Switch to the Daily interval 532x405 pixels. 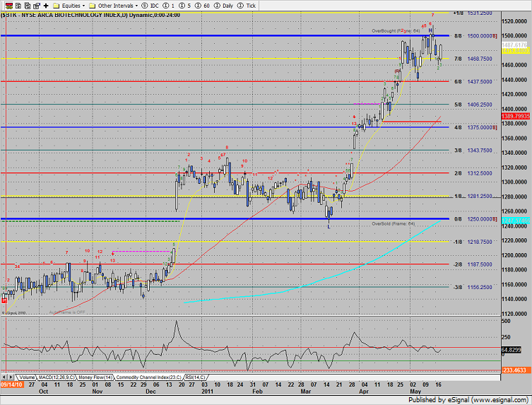click(224, 6)
